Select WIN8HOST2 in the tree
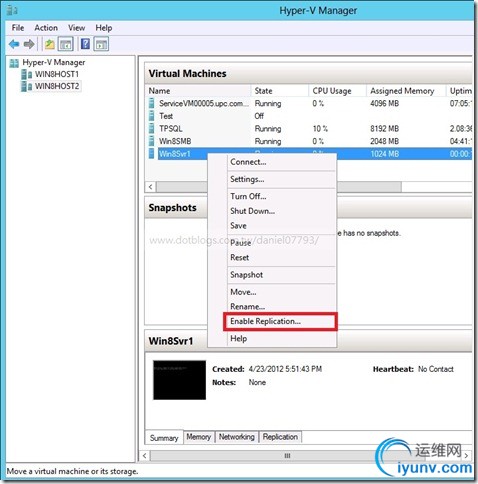The width and height of the screenshot is (478, 484). point(57,86)
